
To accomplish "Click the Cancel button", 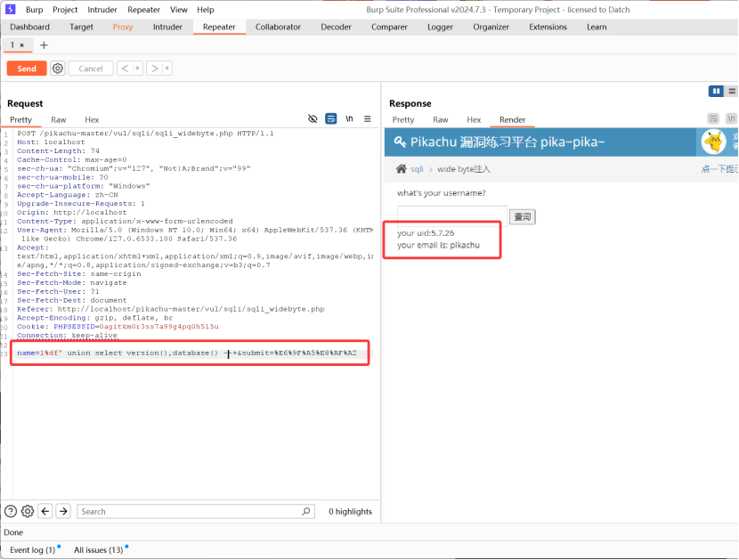I will [91, 69].
